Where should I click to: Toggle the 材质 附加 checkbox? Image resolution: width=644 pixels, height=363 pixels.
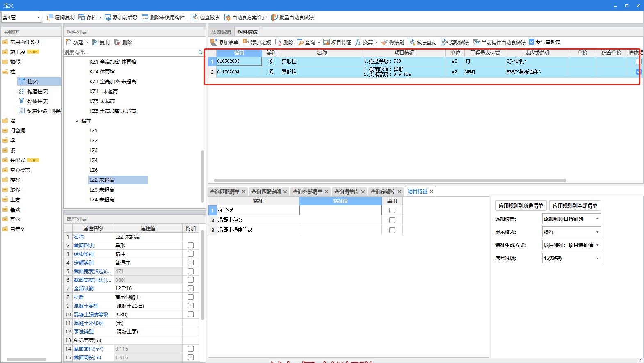click(x=191, y=297)
